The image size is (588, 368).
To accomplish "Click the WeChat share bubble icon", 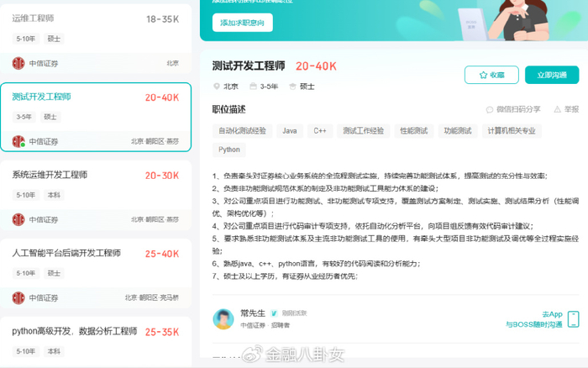I will coord(490,109).
